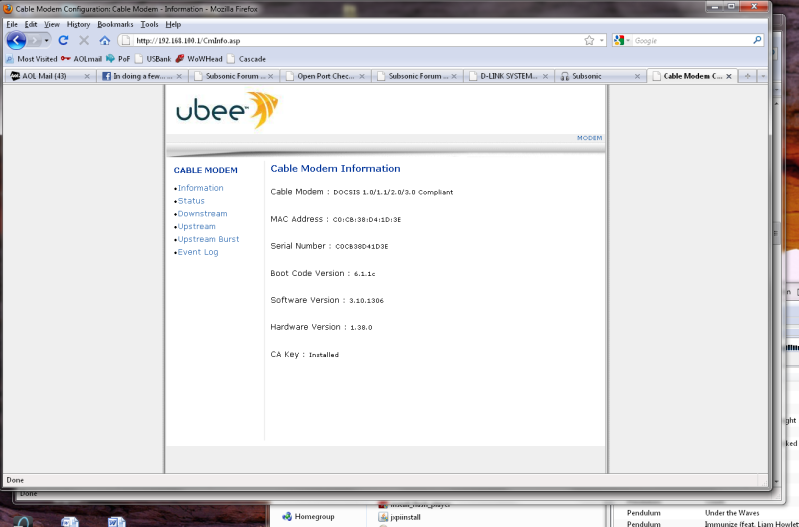Open the AOLmail bookmark
The width and height of the screenshot is (799, 527).
(81, 59)
